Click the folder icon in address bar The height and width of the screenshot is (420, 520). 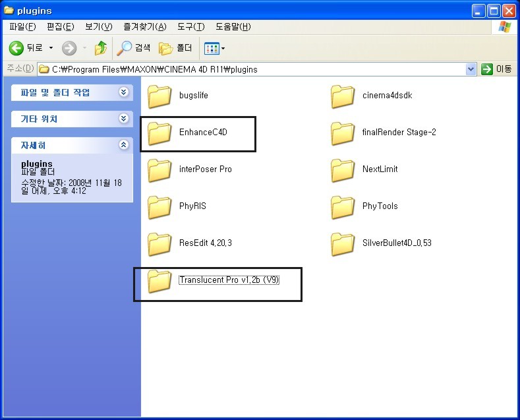click(x=44, y=69)
